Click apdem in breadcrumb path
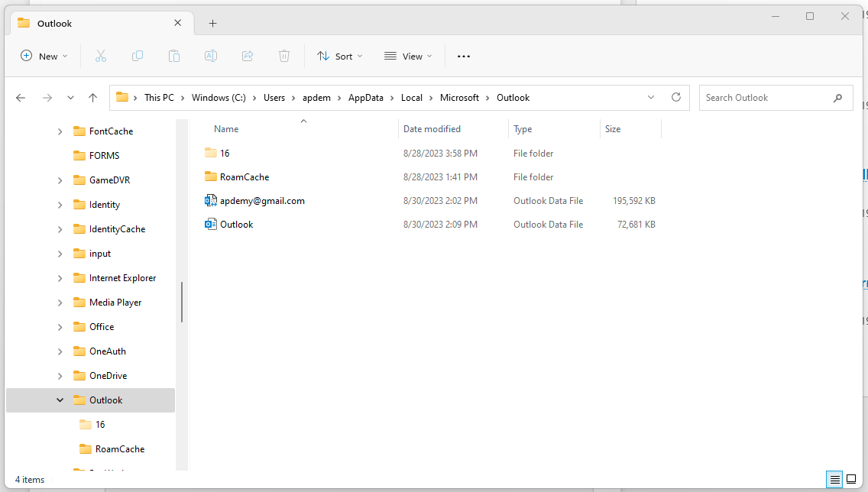The image size is (868, 492). point(316,97)
